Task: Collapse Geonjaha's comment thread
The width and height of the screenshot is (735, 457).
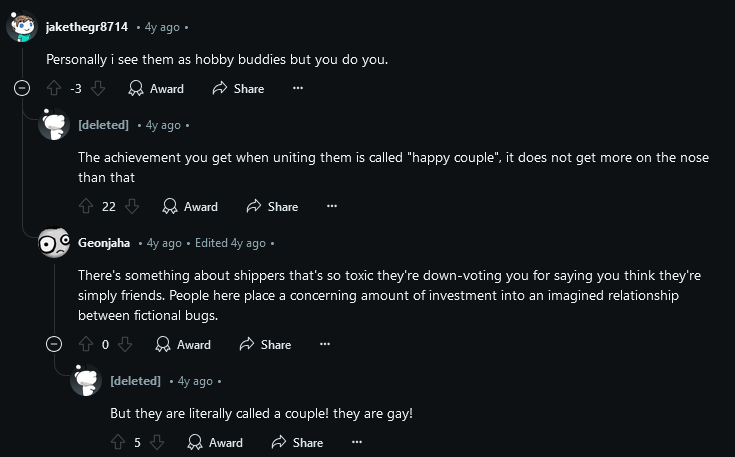Action: pyautogui.click(x=54, y=345)
